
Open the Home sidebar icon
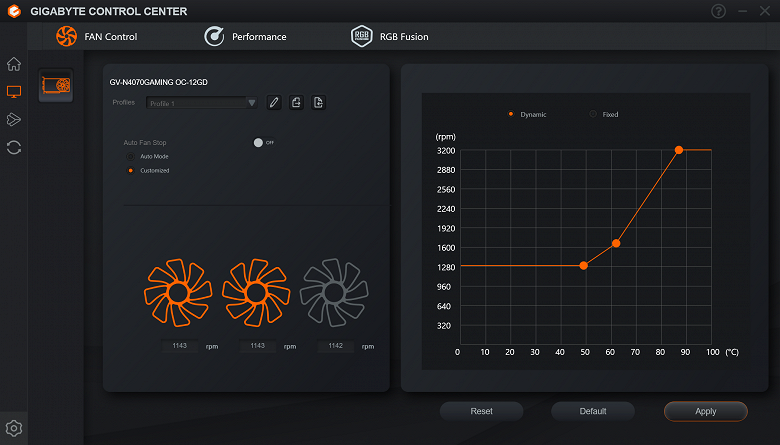pos(14,64)
